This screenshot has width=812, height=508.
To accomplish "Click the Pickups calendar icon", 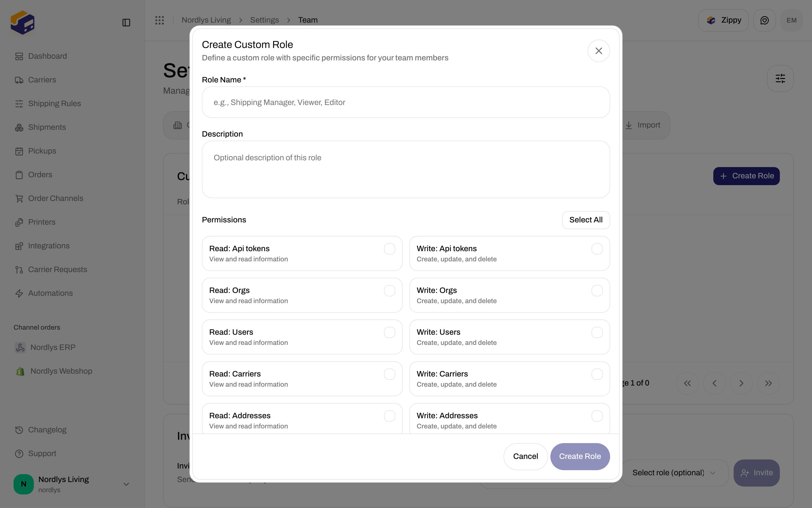I will (x=19, y=151).
